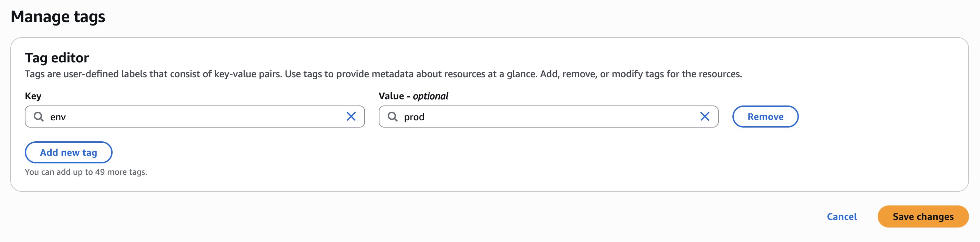Screen dimensions: 980x242
Task: Click the word 'key-value pairs' in description
Action: [x=248, y=74]
